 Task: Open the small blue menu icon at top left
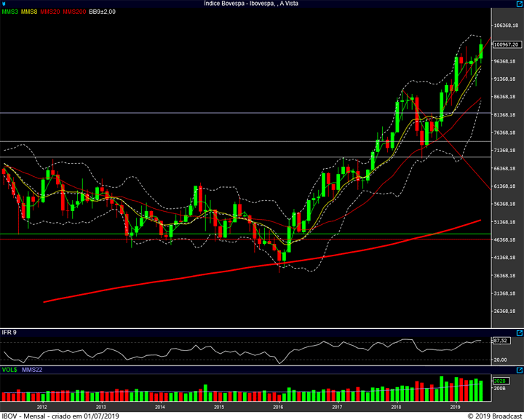click(x=4, y=4)
